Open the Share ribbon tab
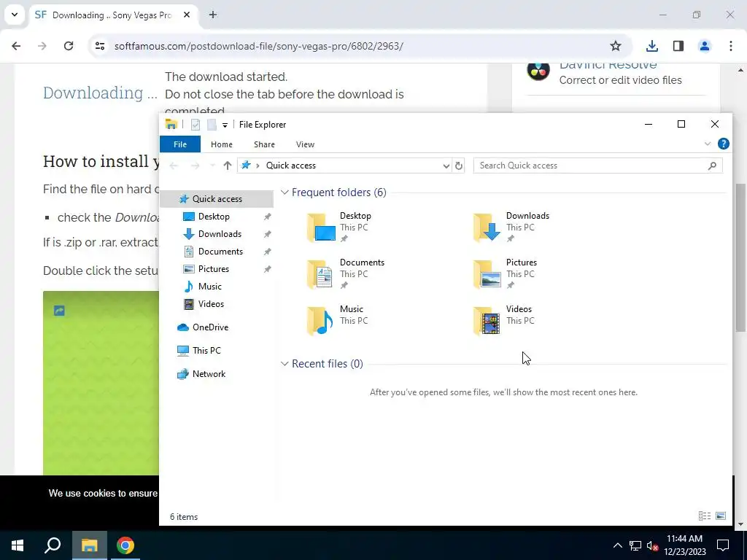Image resolution: width=747 pixels, height=560 pixels. 264,144
